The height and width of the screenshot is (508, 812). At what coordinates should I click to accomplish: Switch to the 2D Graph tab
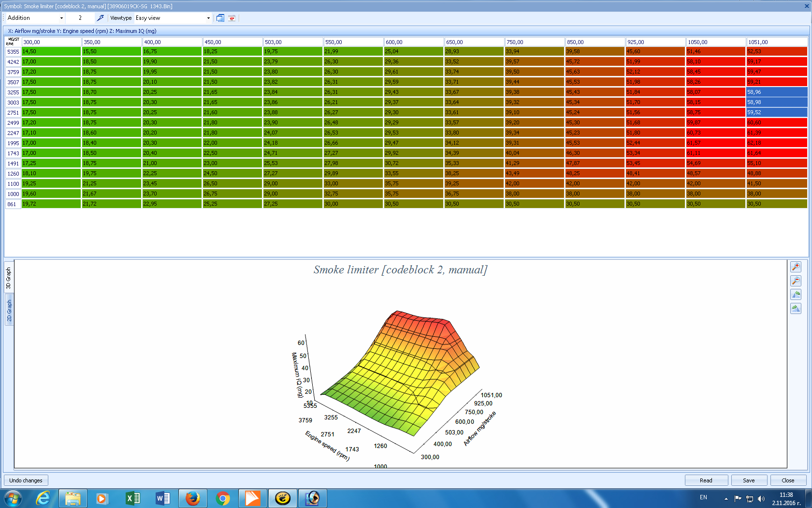pos(9,310)
